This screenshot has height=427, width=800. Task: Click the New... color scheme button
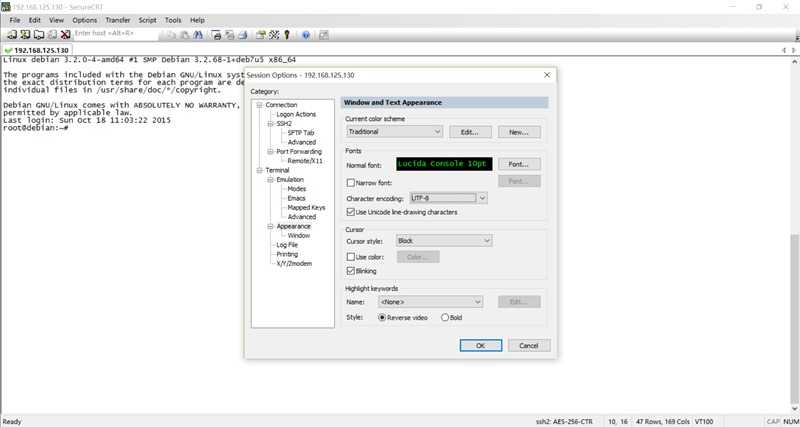519,132
